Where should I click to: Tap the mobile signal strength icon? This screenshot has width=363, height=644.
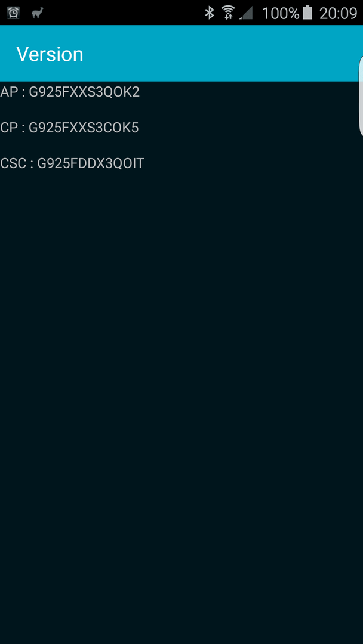pyautogui.click(x=246, y=13)
